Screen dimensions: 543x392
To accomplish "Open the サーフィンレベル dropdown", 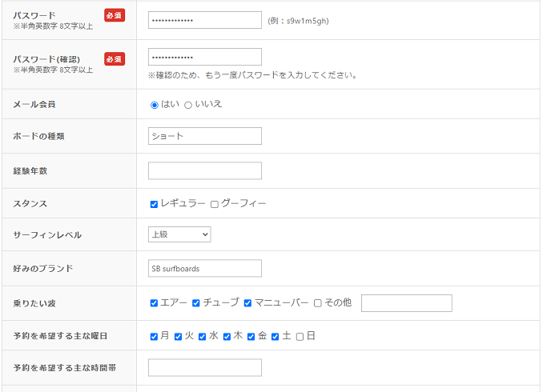I will coord(179,234).
